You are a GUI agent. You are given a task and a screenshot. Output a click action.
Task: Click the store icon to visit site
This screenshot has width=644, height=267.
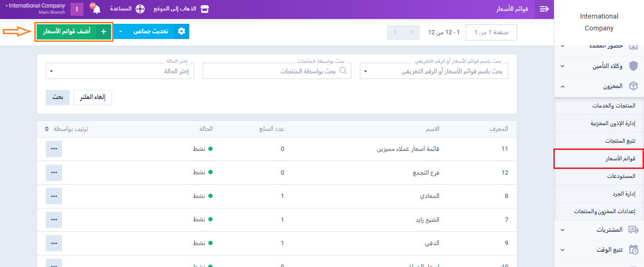(204, 9)
